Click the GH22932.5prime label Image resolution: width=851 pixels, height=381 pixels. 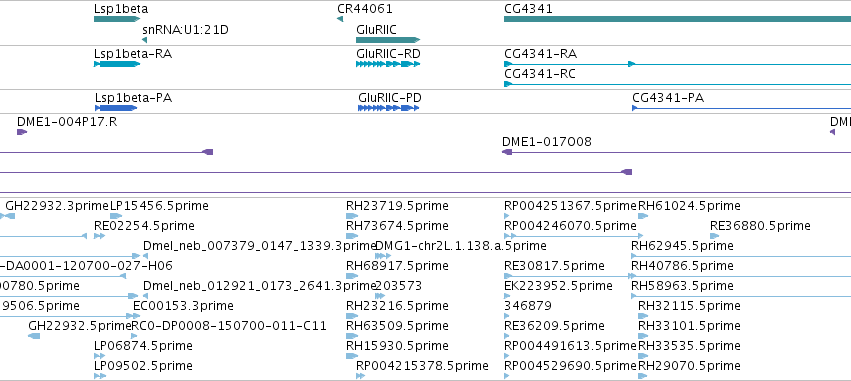tap(80, 326)
